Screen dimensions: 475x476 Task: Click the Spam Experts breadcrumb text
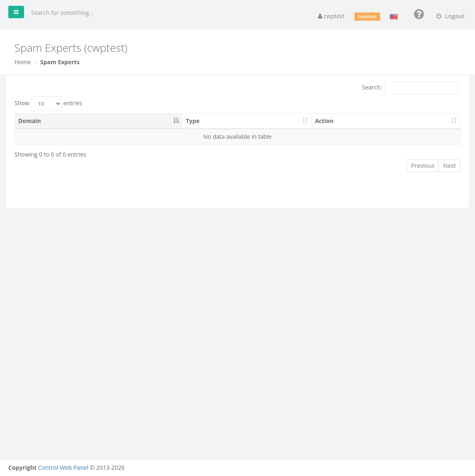[x=60, y=62]
